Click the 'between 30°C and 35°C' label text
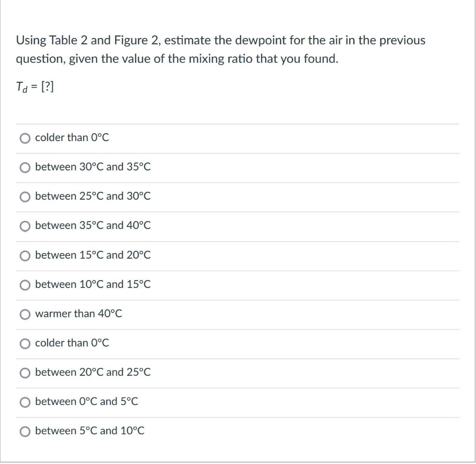 (93, 167)
